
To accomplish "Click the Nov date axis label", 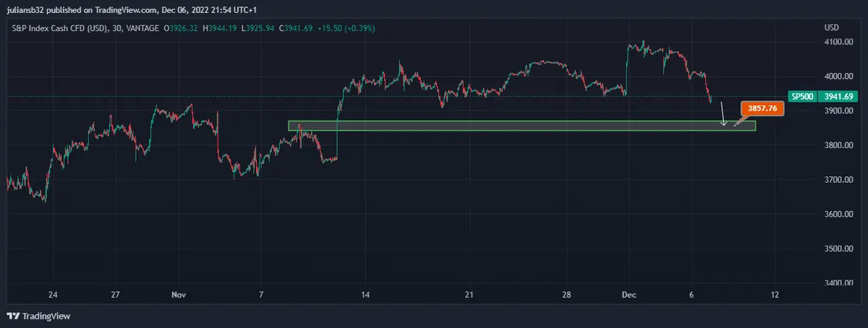I will [179, 295].
